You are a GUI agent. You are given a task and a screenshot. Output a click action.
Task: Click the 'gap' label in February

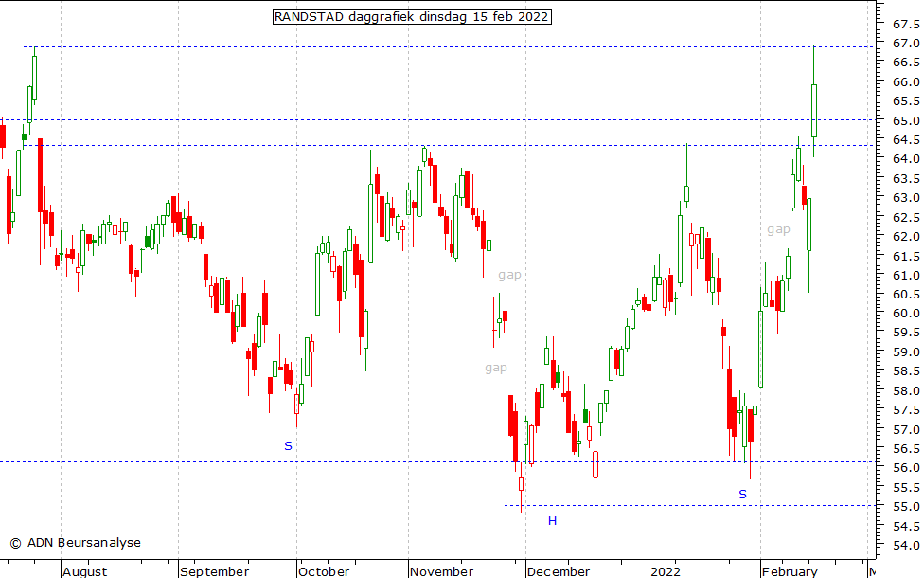click(x=778, y=229)
